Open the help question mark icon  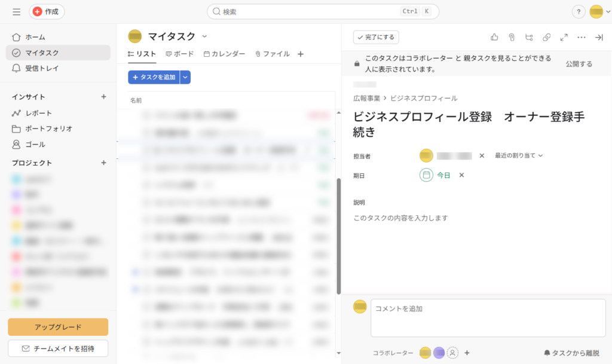pyautogui.click(x=579, y=12)
